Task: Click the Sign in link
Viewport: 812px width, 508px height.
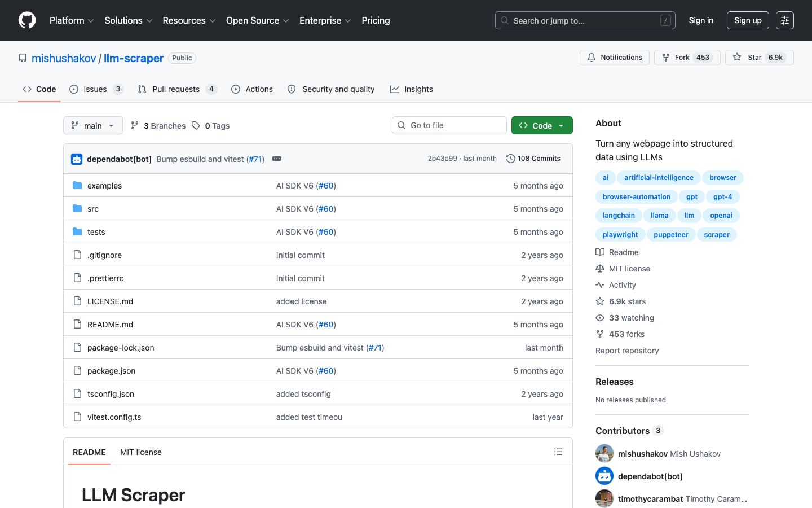Action: (x=701, y=20)
